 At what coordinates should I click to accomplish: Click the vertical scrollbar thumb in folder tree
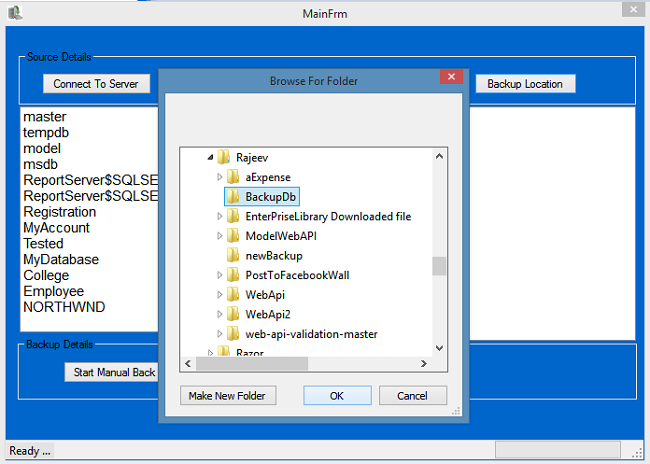click(x=439, y=266)
